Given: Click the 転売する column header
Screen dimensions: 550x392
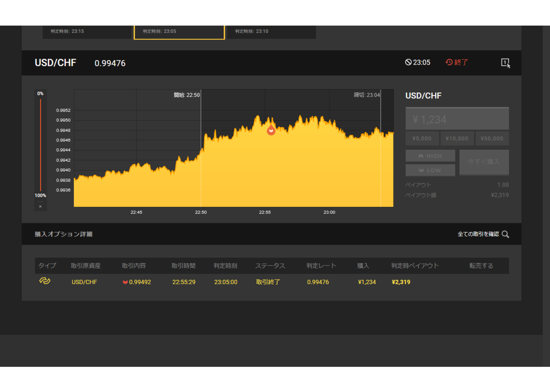Looking at the screenshot, I should [481, 266].
